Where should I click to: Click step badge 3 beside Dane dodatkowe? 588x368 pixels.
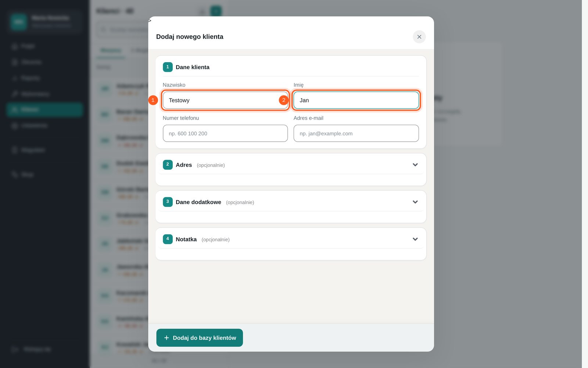pyautogui.click(x=168, y=202)
